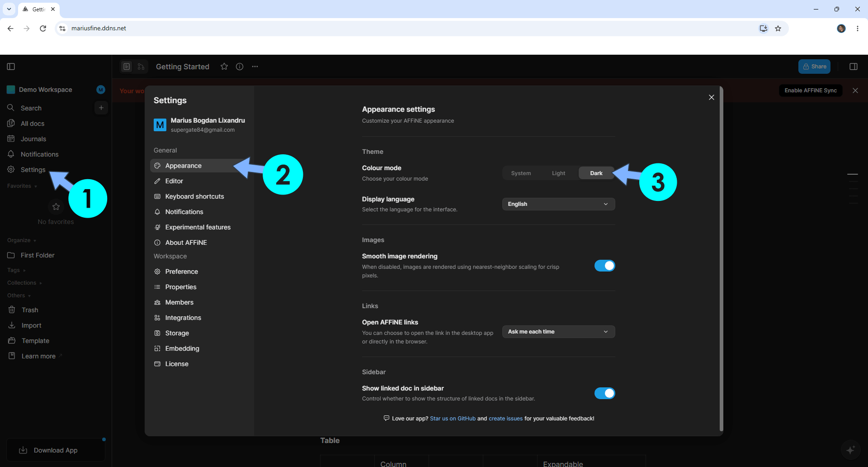Expand the Collections section
Image resolution: width=868 pixels, height=467 pixels.
pyautogui.click(x=24, y=283)
